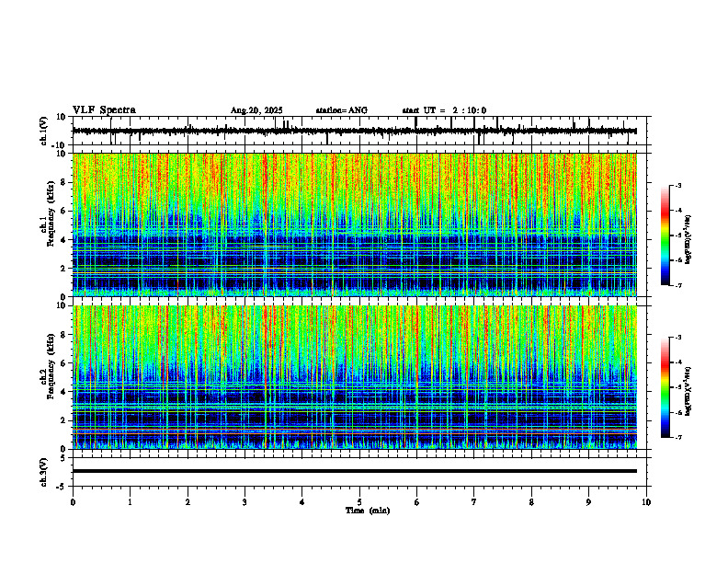Viewport: 728px width, 563px height.
Task: Click the "station=ANG" label
Action: (x=341, y=110)
